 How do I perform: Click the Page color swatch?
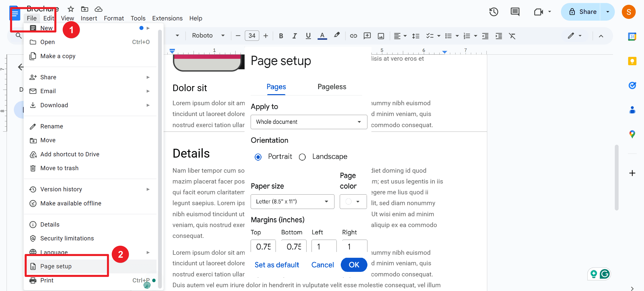[348, 201]
